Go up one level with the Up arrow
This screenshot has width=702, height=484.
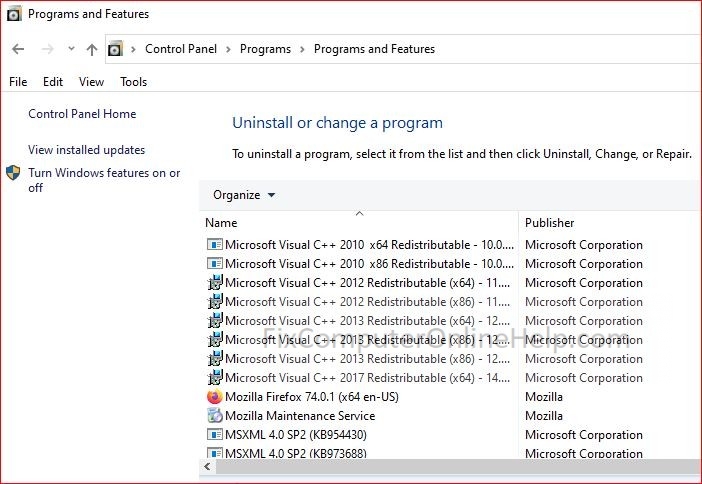92,49
